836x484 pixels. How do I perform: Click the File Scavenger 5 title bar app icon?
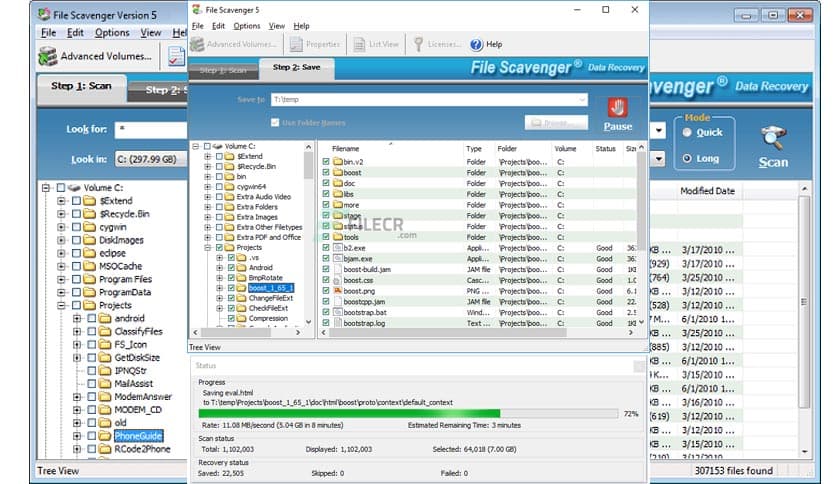tap(197, 10)
